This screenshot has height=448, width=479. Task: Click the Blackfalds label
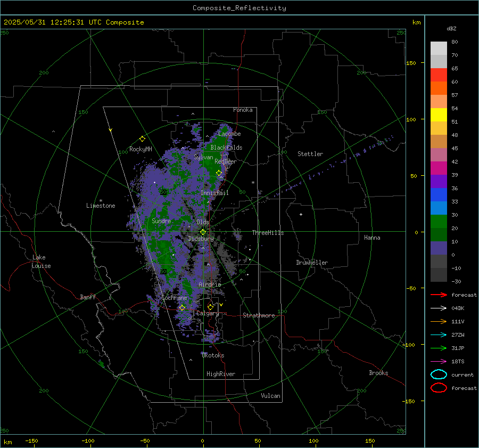tap(226, 148)
